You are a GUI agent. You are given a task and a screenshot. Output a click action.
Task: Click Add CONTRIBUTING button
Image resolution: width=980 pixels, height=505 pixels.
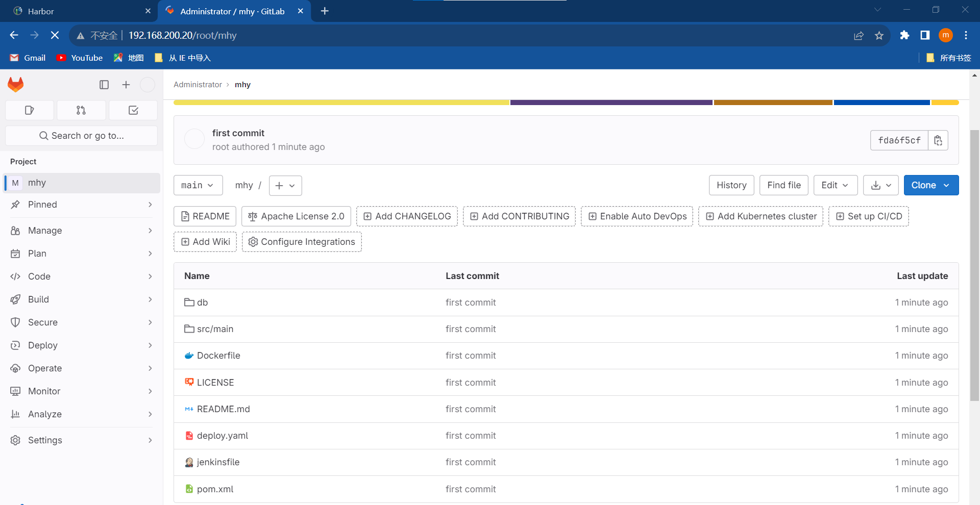[x=519, y=216]
